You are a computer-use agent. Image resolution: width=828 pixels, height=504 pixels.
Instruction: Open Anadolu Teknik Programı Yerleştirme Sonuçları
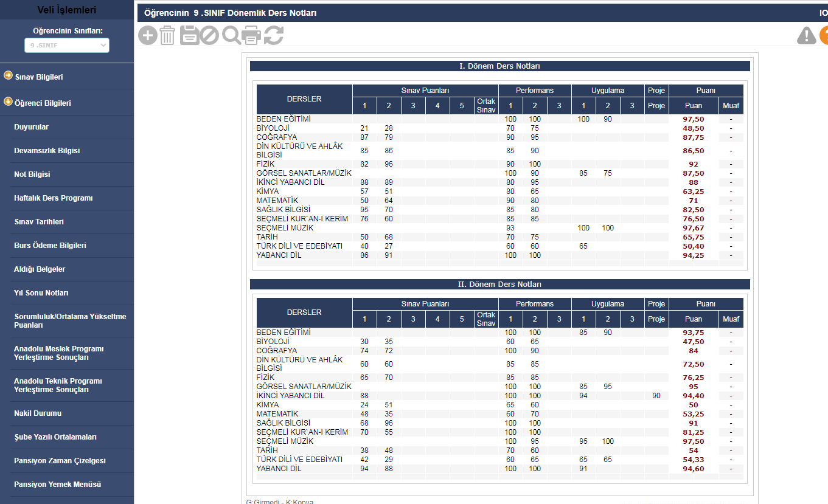(58, 385)
